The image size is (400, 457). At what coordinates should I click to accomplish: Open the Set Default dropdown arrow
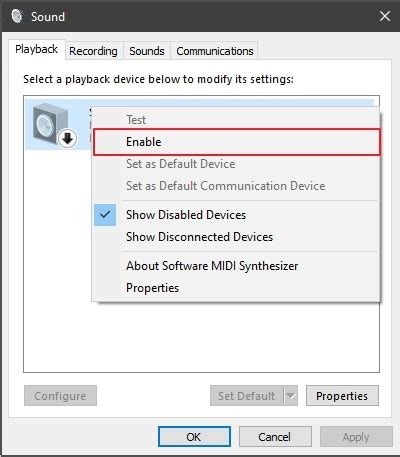tap(290, 396)
